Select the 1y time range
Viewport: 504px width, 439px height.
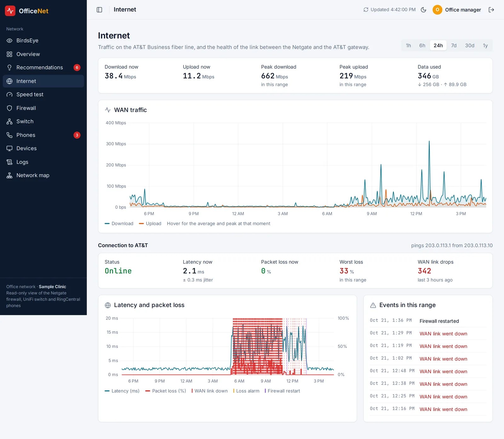point(485,45)
